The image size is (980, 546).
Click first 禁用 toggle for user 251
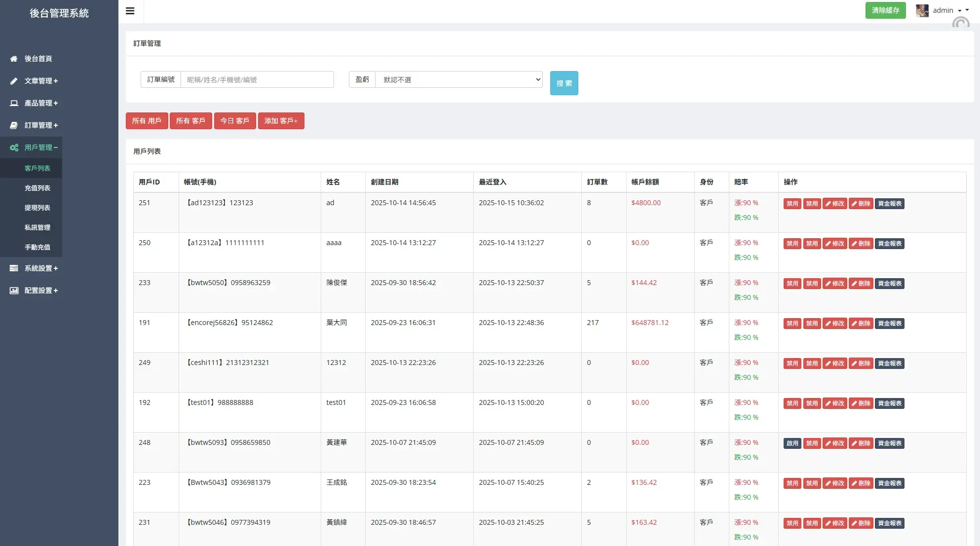tap(792, 204)
